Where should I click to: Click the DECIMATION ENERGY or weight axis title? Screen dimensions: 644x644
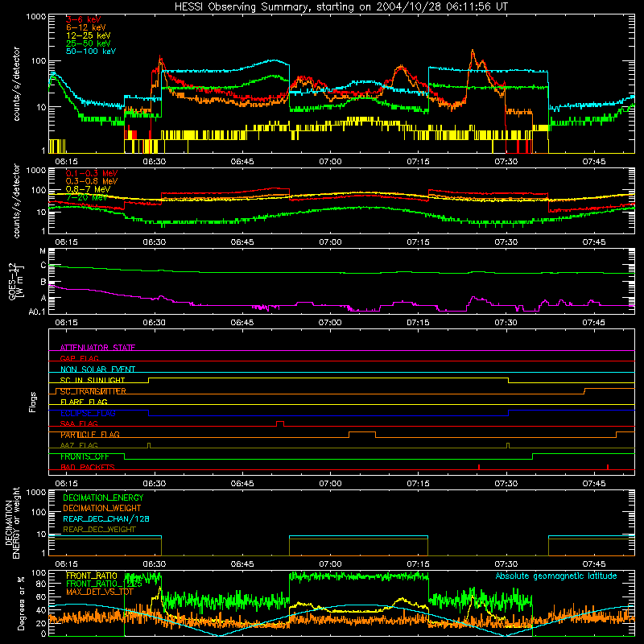point(12,522)
